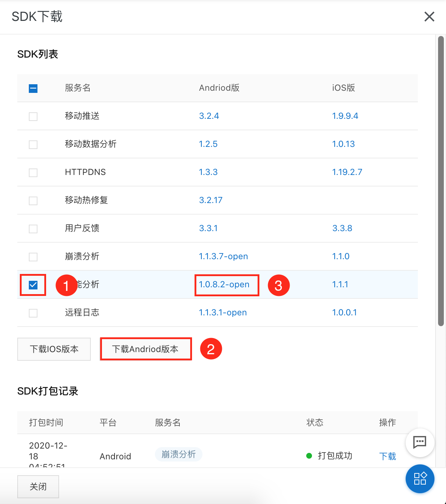Click 下载 link in packaging record
Screen dimensions: 446x504
pyautogui.click(x=388, y=456)
